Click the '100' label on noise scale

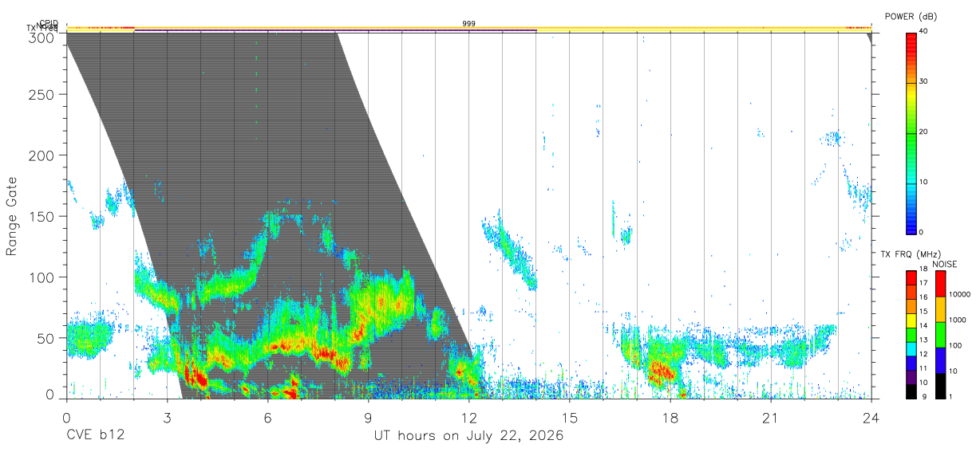[x=956, y=346]
